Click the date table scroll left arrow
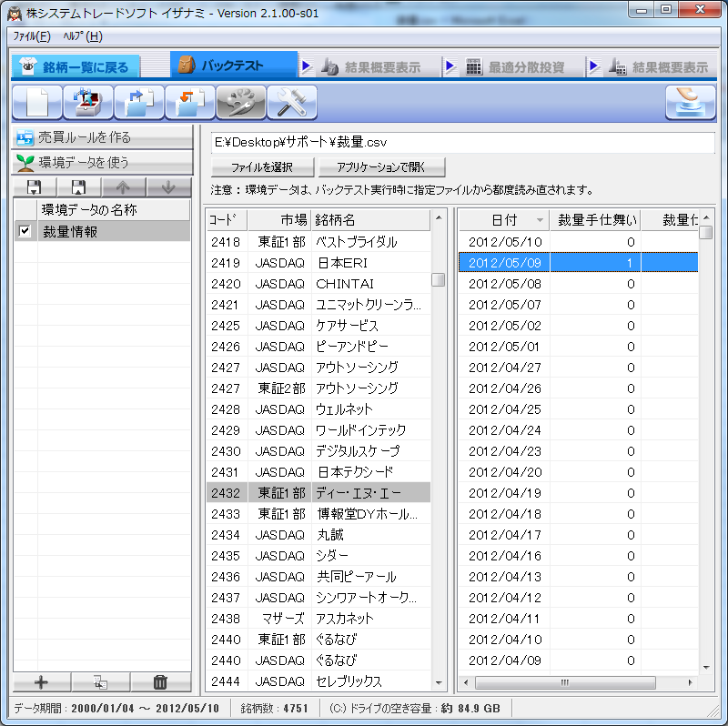 click(466, 682)
